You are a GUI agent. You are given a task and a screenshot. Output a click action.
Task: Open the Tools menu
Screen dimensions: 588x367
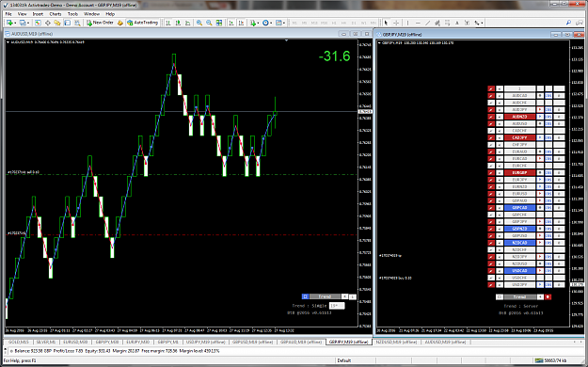[72, 14]
